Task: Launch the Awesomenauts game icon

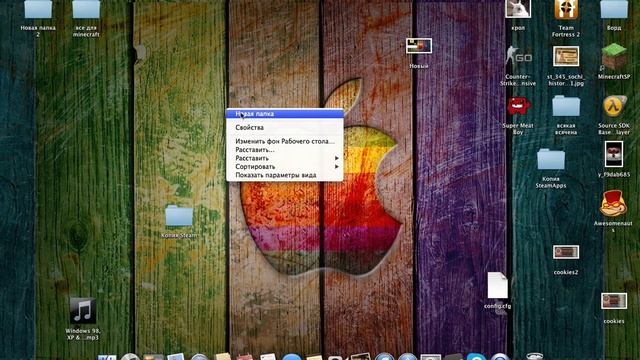Action: click(613, 203)
